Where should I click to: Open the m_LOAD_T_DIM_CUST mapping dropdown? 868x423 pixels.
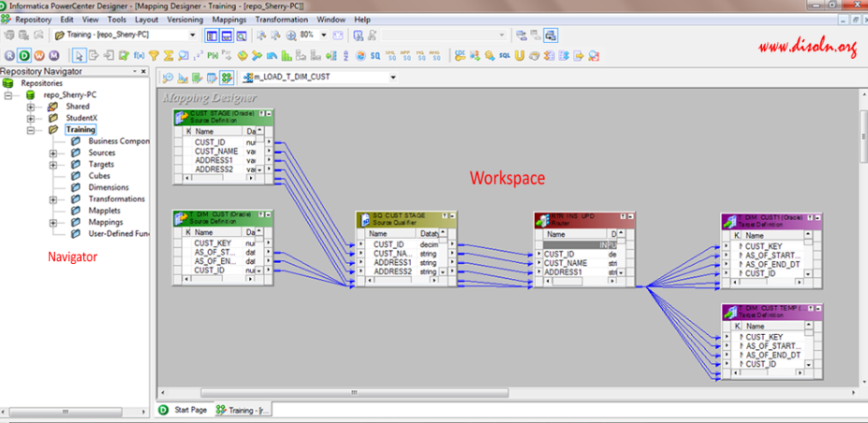[393, 78]
